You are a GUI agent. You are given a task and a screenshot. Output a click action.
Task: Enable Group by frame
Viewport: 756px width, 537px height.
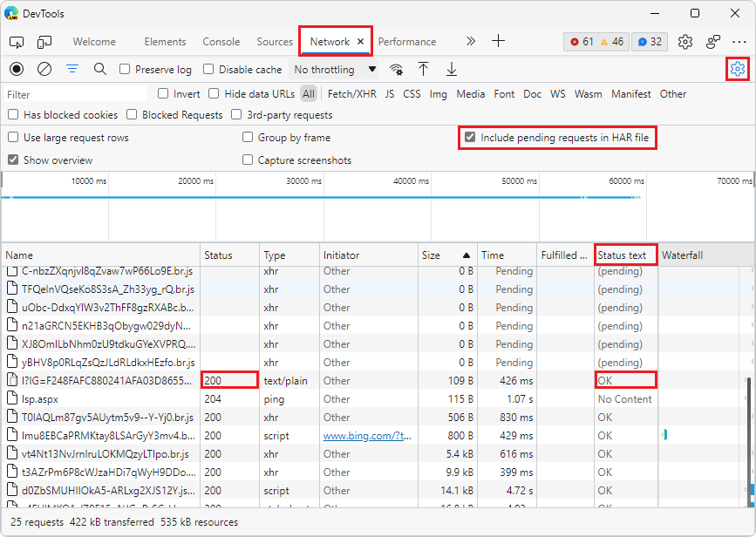tap(248, 138)
